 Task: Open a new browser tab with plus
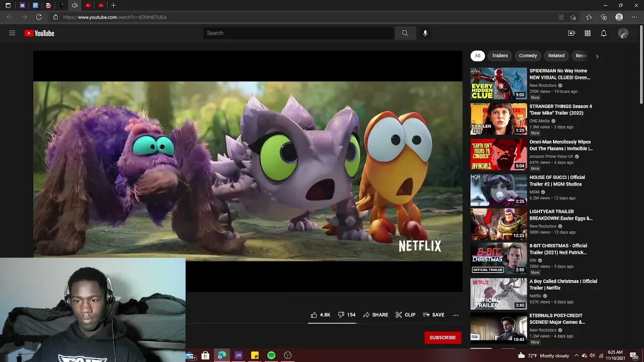[114, 6]
